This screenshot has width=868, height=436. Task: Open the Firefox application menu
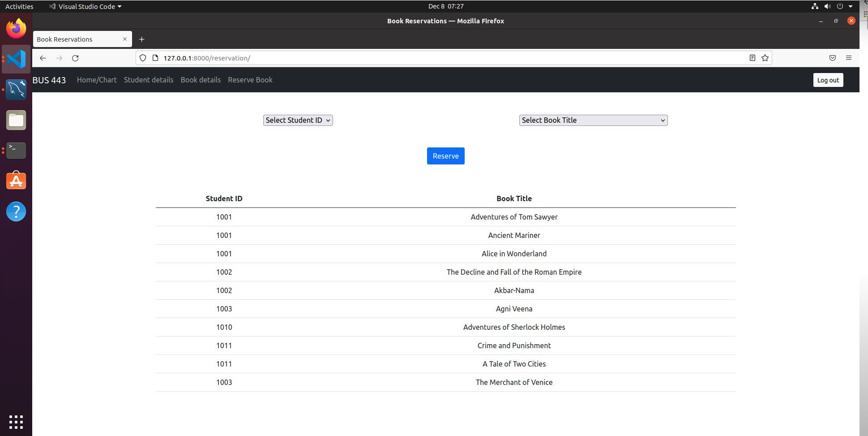point(849,58)
